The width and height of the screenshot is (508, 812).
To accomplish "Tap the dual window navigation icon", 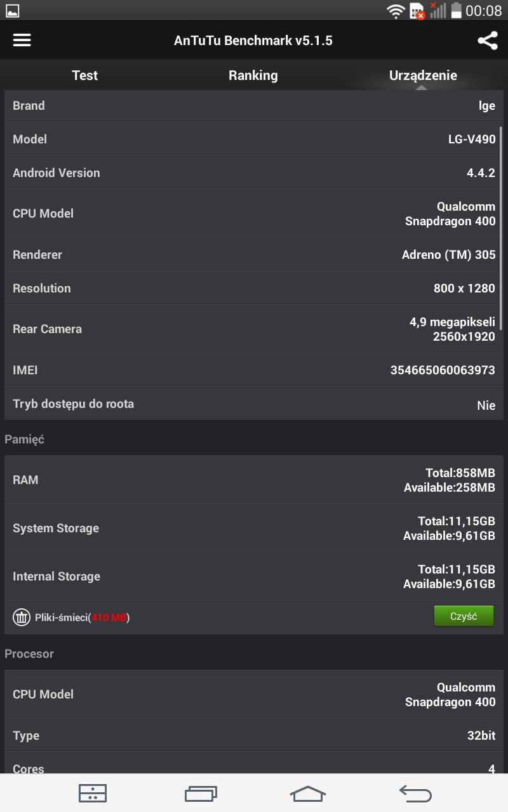I will point(93,793).
